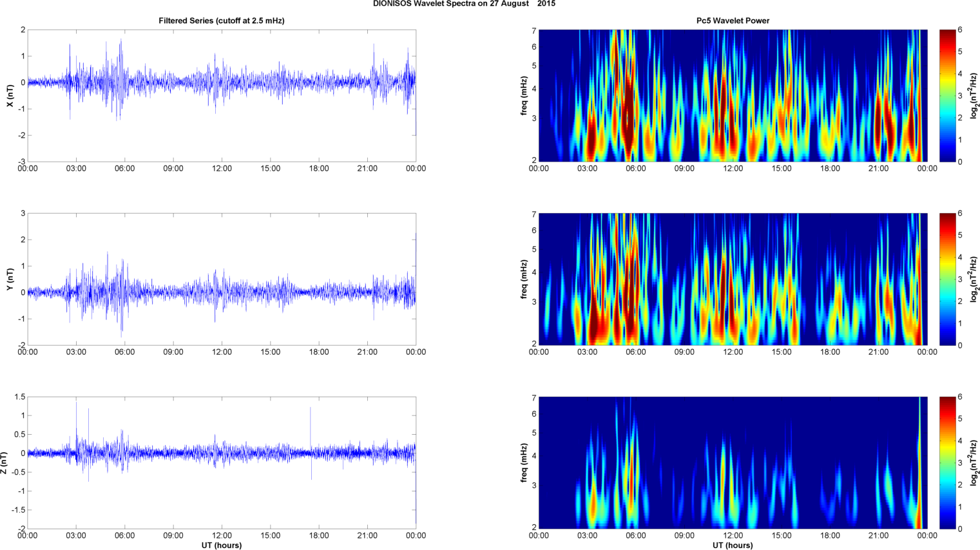Viewport: 980px width, 550px height.
Task: Click the 0 tick on bottom color bar
Action: click(x=960, y=529)
